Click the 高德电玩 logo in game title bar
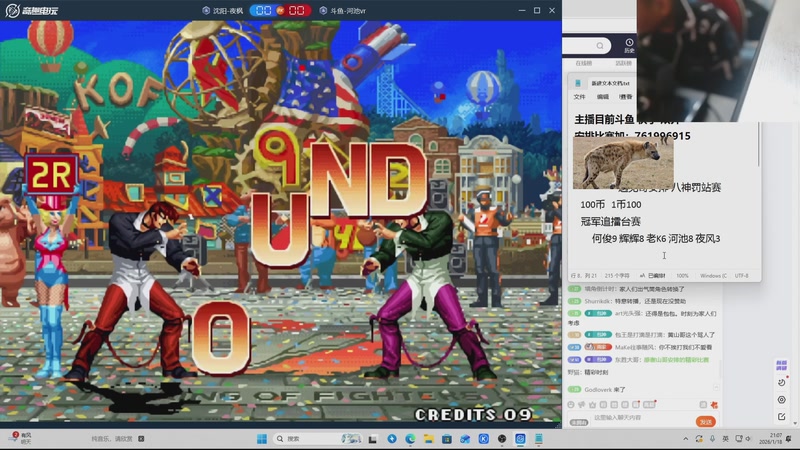 tap(32, 10)
